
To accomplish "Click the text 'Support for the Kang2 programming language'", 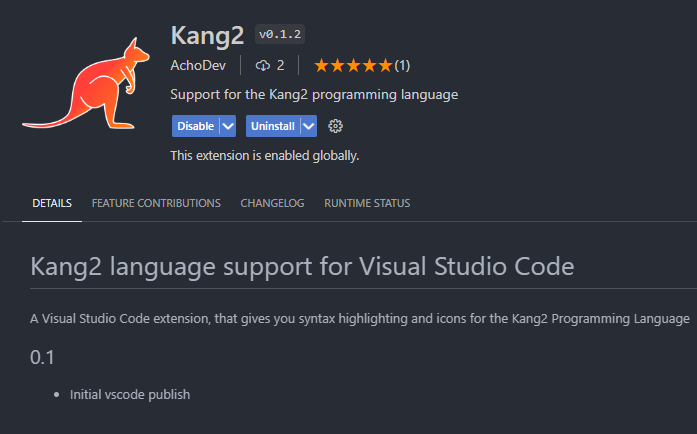I will 314,95.
